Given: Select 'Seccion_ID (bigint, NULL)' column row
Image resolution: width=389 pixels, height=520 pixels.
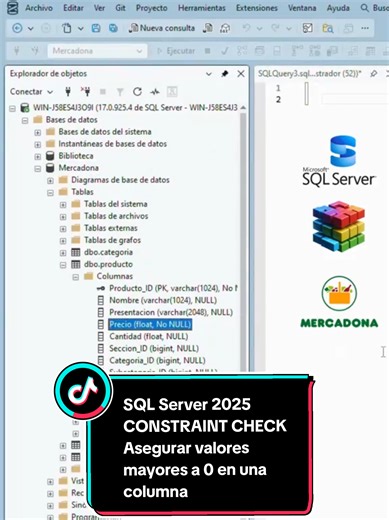Looking at the screenshot, I should pos(154,349).
